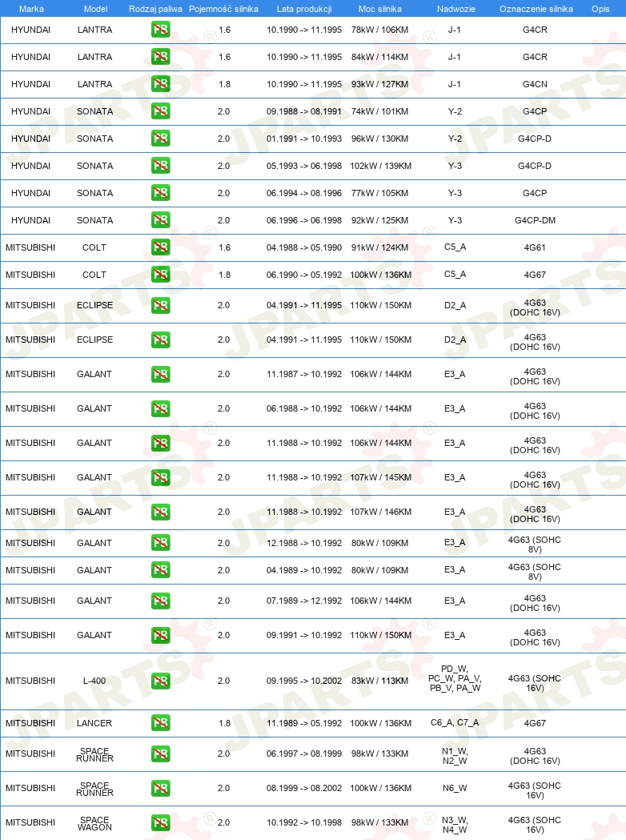Click the date range '06.1994 -> 08.1996'

[x=304, y=193]
